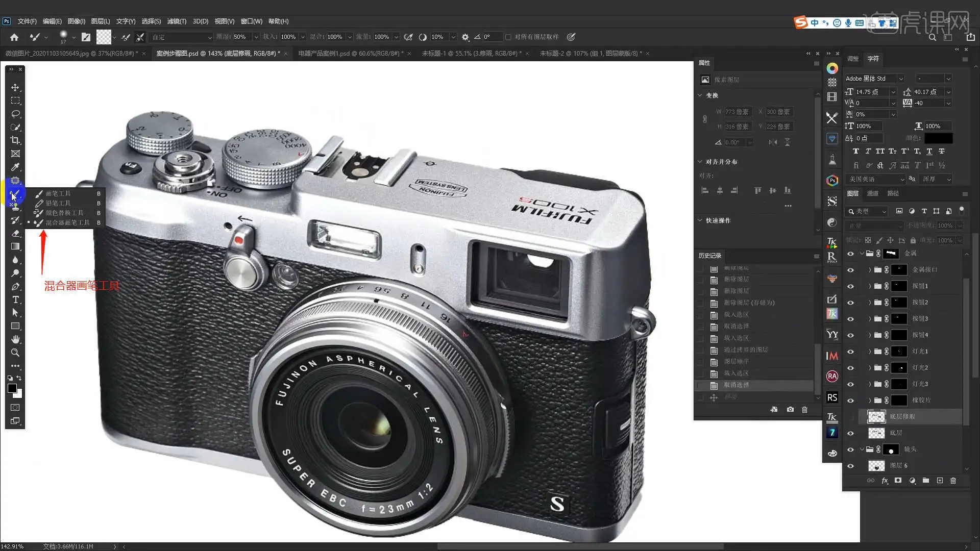Click the current brush load swatch in options bar
980x551 pixels.
pyautogui.click(x=104, y=37)
